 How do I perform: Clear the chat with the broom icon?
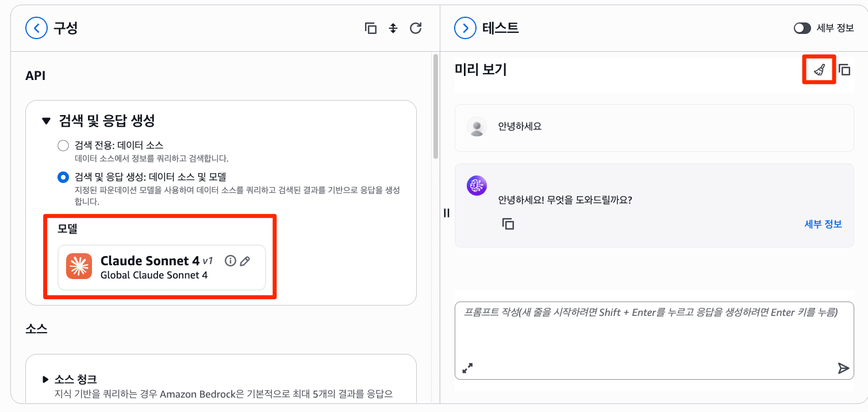[819, 70]
